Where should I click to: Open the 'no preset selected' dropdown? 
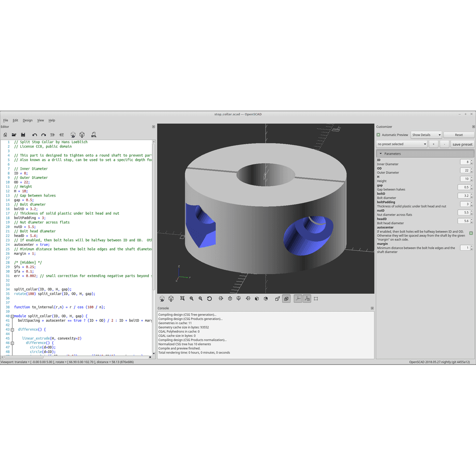tap(402, 144)
